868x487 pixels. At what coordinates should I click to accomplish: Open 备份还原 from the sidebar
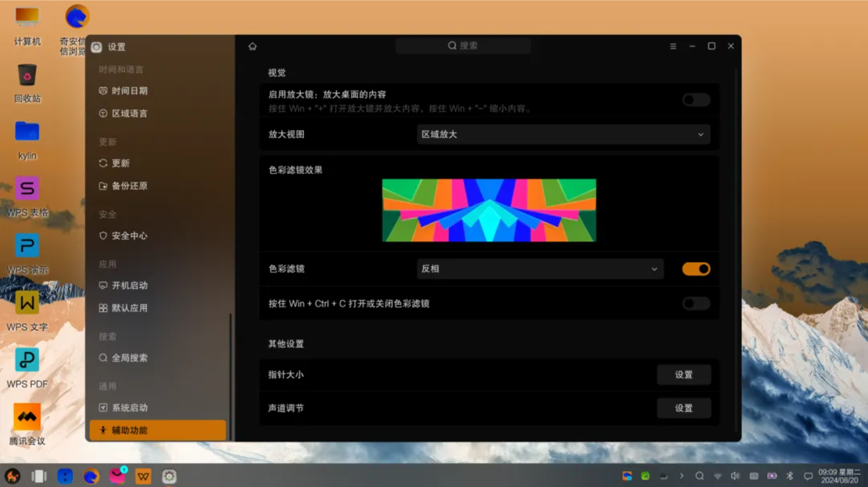(x=128, y=186)
